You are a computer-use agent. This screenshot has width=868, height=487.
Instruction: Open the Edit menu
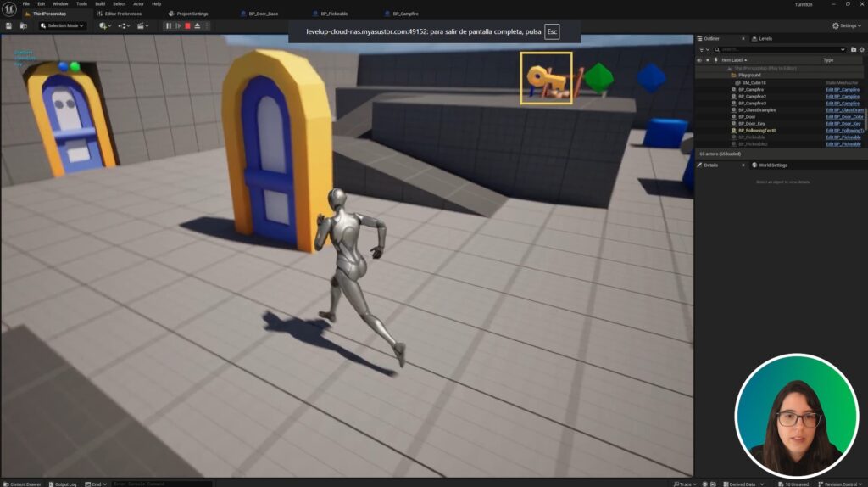41,4
